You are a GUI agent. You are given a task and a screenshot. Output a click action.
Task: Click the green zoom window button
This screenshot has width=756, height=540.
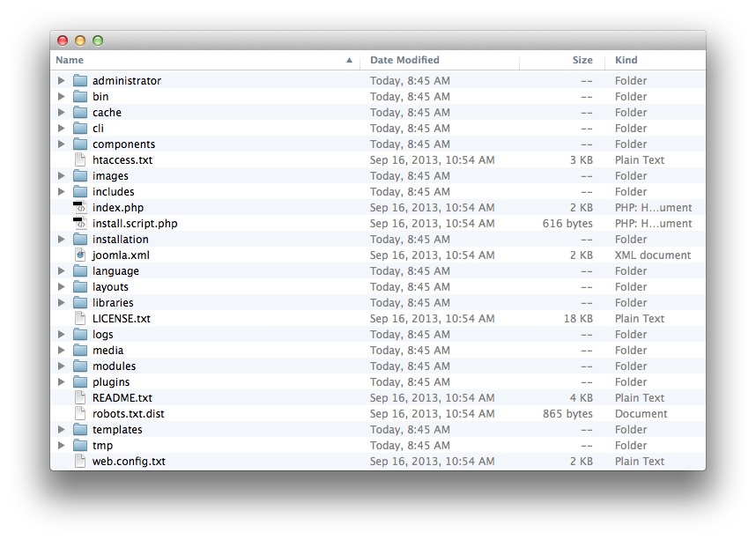(x=98, y=41)
